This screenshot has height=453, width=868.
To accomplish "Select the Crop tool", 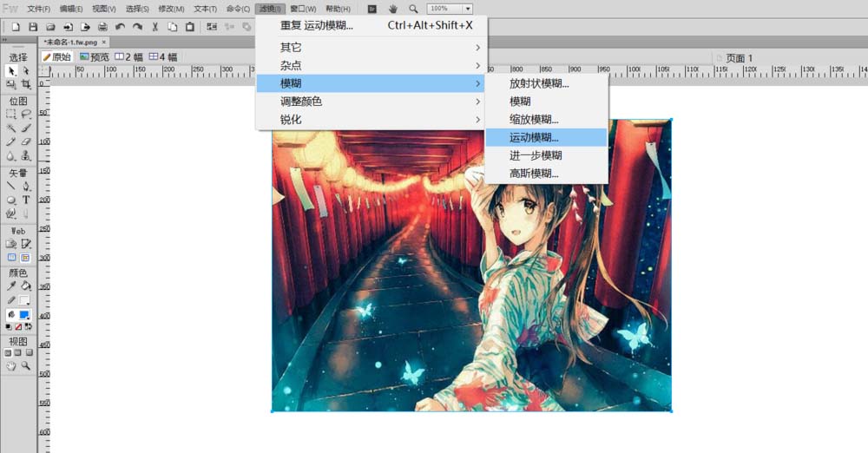I will pyautogui.click(x=25, y=85).
